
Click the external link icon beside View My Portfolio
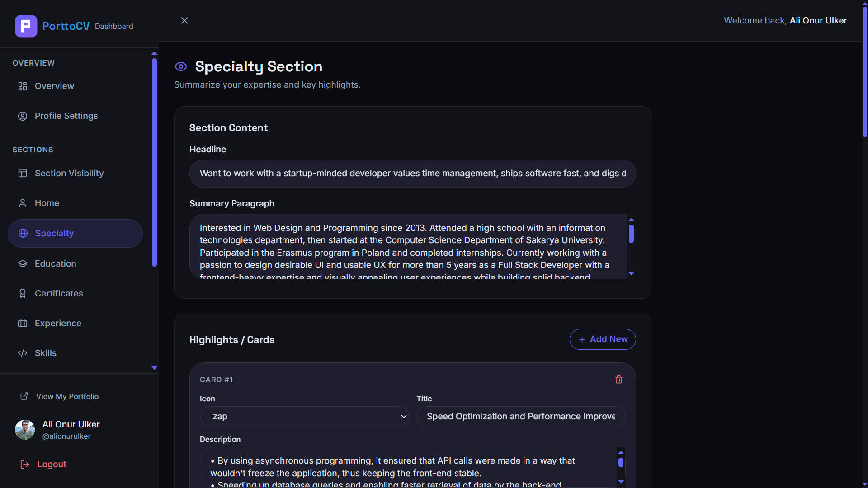(24, 396)
